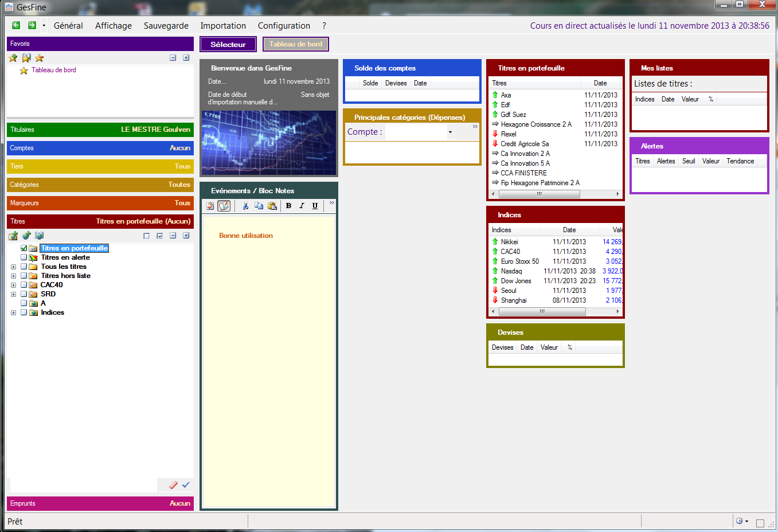
Task: Expand the Indices tree node
Action: click(x=13, y=312)
